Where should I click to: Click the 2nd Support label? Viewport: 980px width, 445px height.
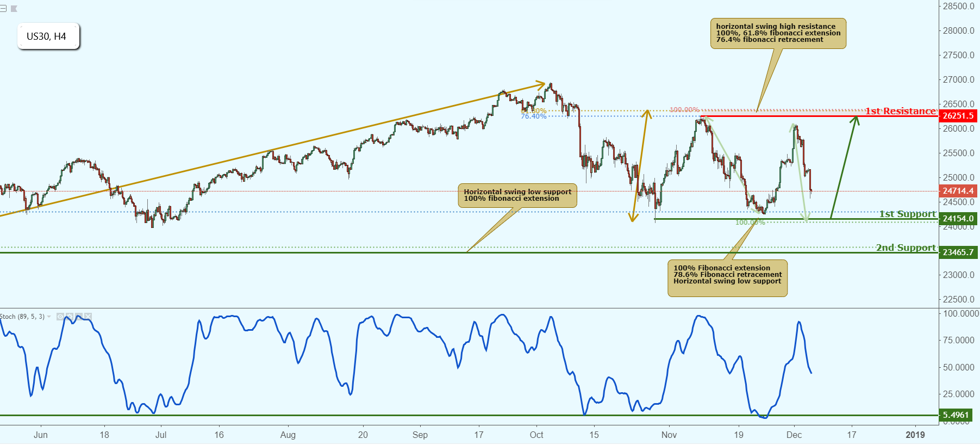[906, 248]
